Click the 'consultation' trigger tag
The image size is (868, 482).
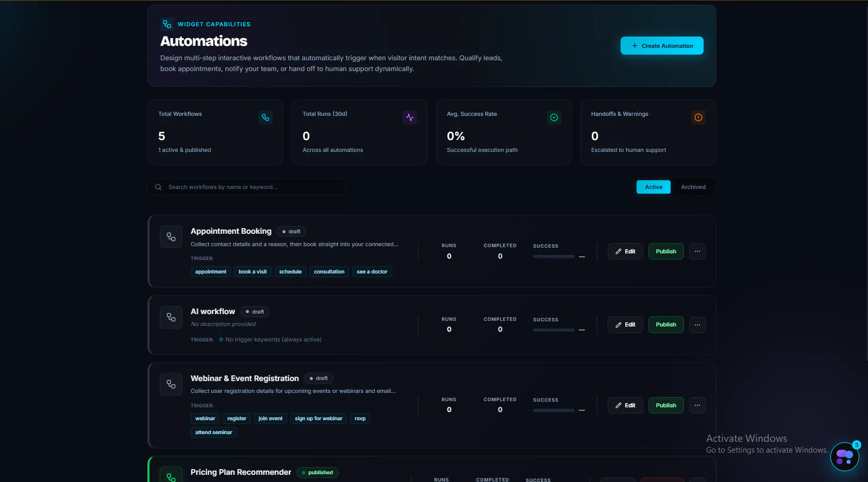pyautogui.click(x=329, y=271)
